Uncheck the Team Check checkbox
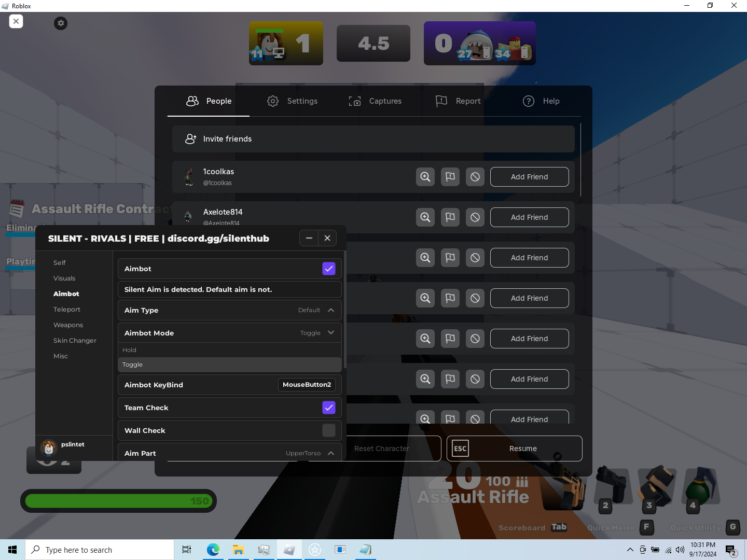 [329, 408]
